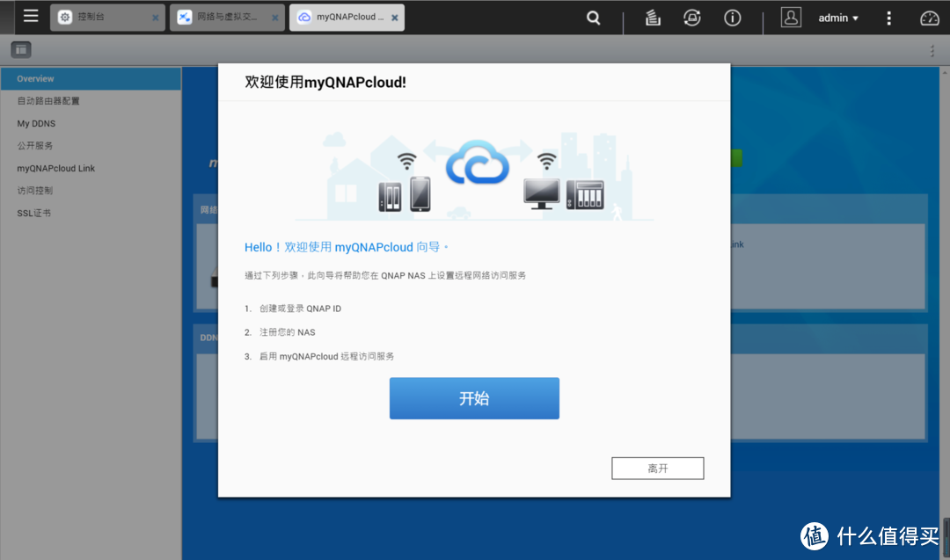
Task: Close the myQNAPcloud tab
Action: [x=394, y=18]
